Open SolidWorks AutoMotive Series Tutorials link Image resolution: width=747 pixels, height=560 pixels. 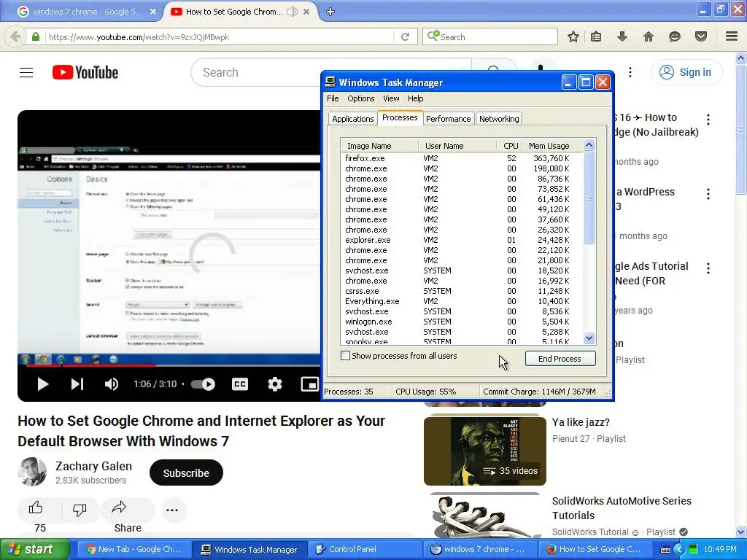(x=622, y=508)
